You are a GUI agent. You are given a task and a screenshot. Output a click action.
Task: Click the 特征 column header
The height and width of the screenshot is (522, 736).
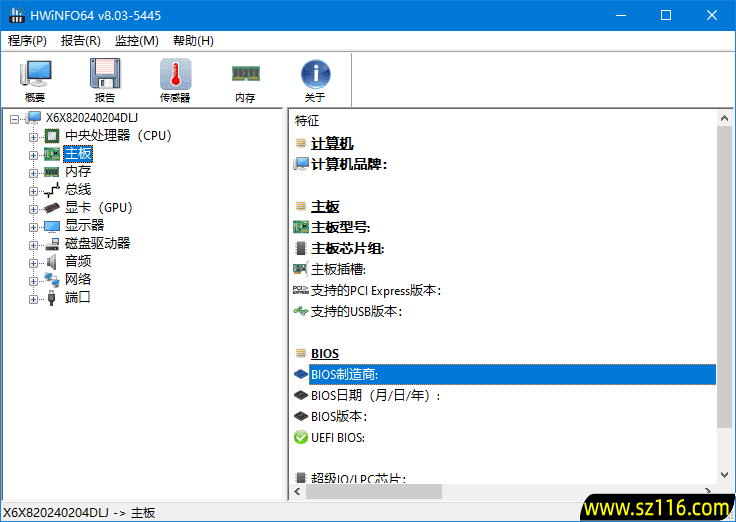(x=307, y=121)
